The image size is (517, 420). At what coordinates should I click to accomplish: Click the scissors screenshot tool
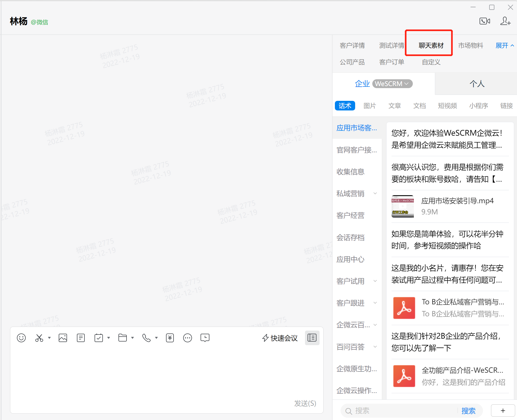tap(39, 338)
